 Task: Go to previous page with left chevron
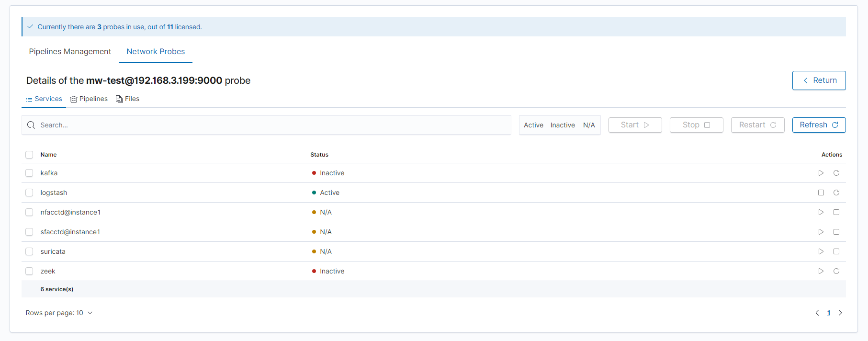point(817,313)
